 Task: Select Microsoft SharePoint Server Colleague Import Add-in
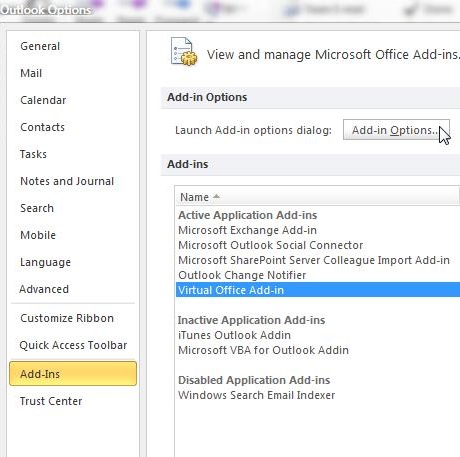[317, 260]
